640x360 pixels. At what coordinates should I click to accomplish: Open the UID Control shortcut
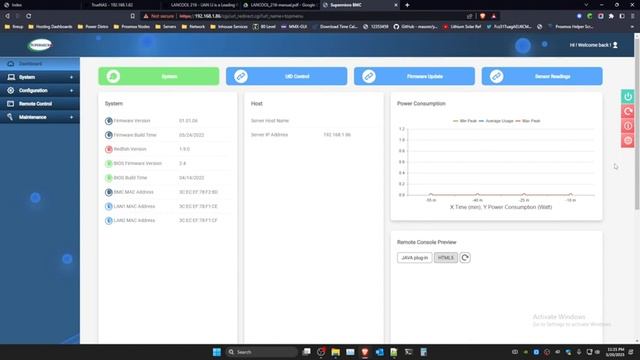pyautogui.click(x=287, y=76)
